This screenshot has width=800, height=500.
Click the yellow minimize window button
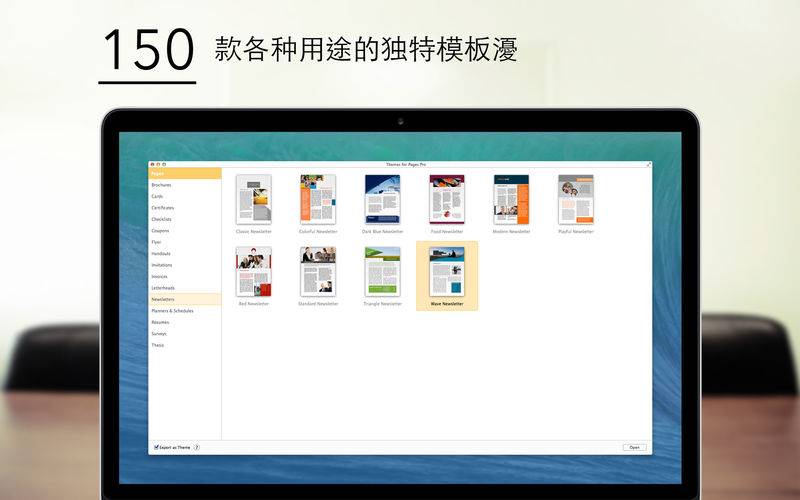coord(158,164)
